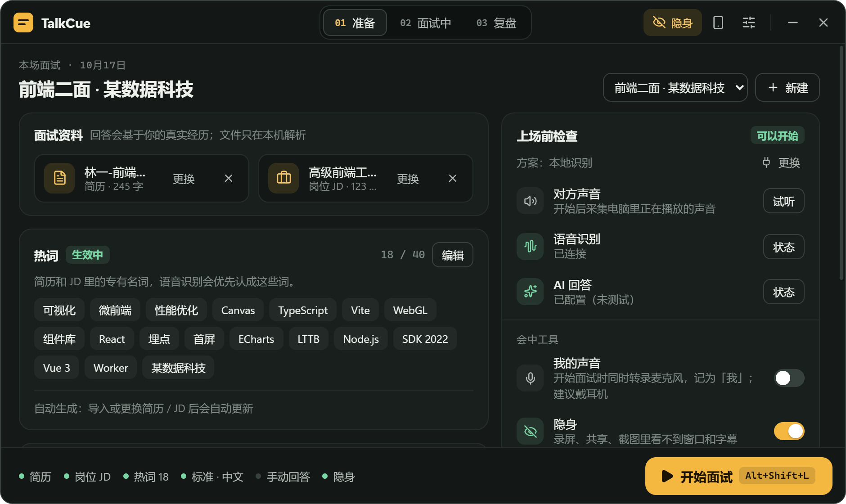Screen dimensions: 846x504
Task: Remove the 高级前端工 JD file
Action: click(x=453, y=179)
